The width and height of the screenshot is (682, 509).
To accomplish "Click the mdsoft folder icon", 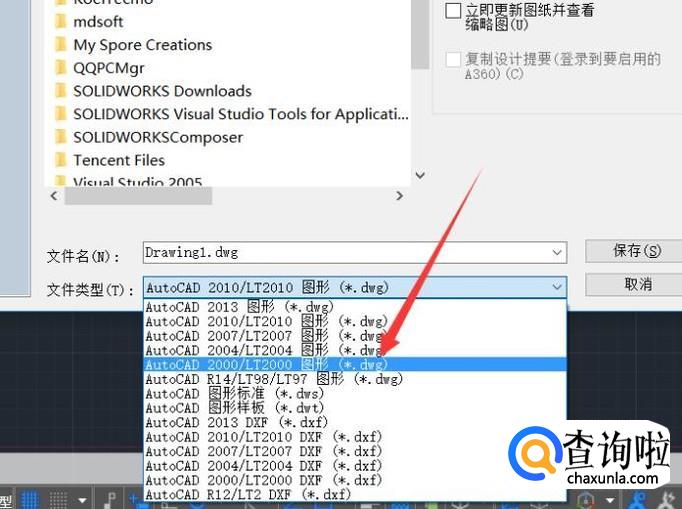I will pos(60,21).
